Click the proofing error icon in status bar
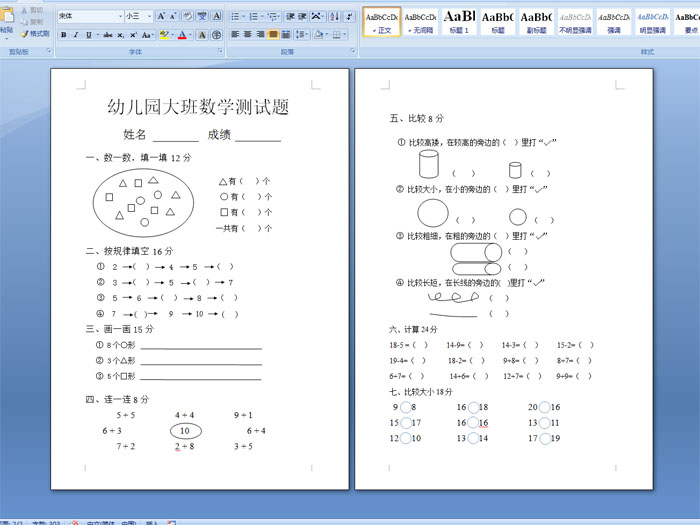This screenshot has width=700, height=525. [74, 523]
